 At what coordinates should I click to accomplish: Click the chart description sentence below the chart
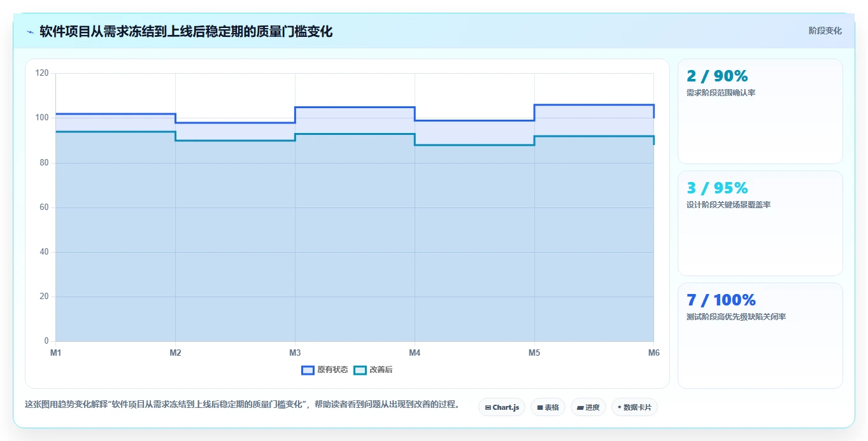242,405
